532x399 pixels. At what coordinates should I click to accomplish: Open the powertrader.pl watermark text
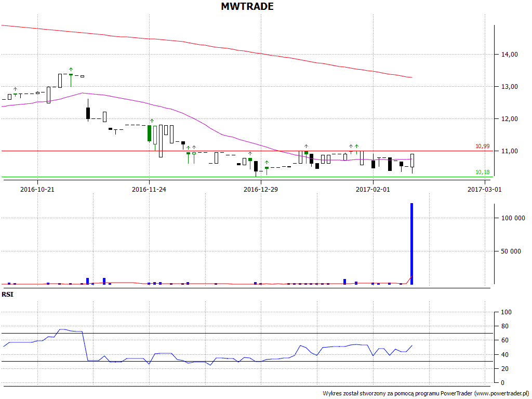tap(425, 394)
